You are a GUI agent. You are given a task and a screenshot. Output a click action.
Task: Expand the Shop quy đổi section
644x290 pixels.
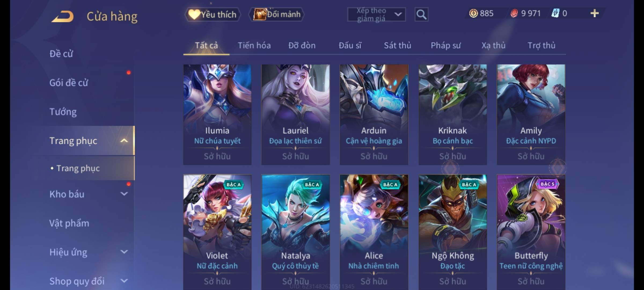pyautogui.click(x=124, y=281)
